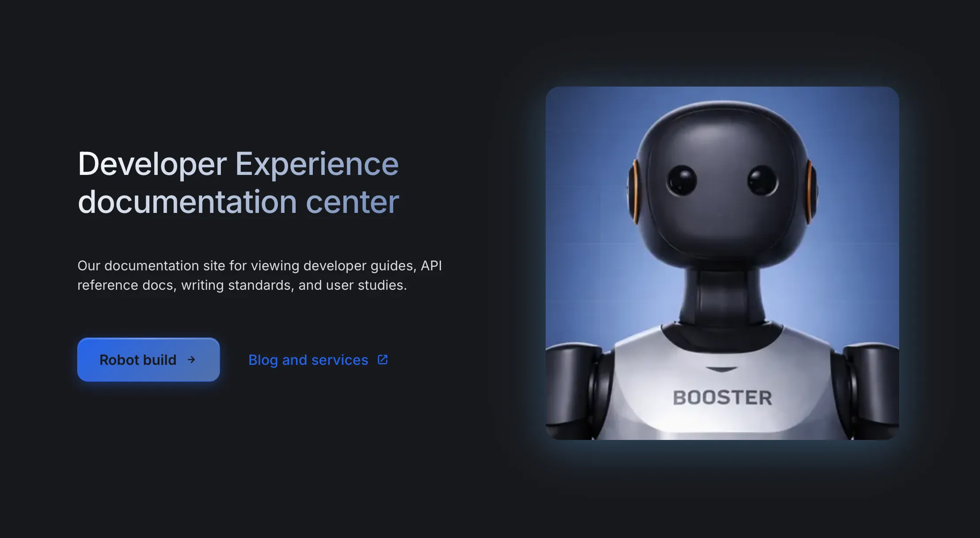Screen dimensions: 980x538
Task: Click the description starting 'Our documentation site for viewing'
Action: [260, 275]
